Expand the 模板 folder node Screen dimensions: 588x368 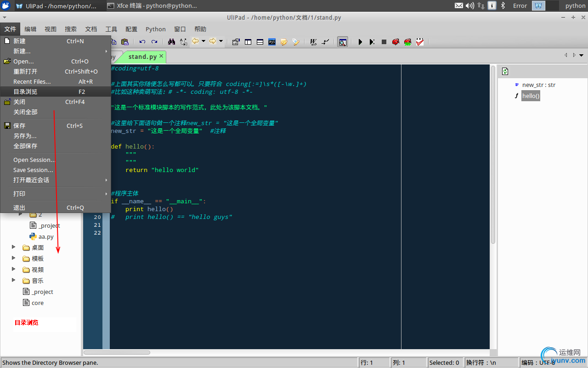(x=14, y=259)
